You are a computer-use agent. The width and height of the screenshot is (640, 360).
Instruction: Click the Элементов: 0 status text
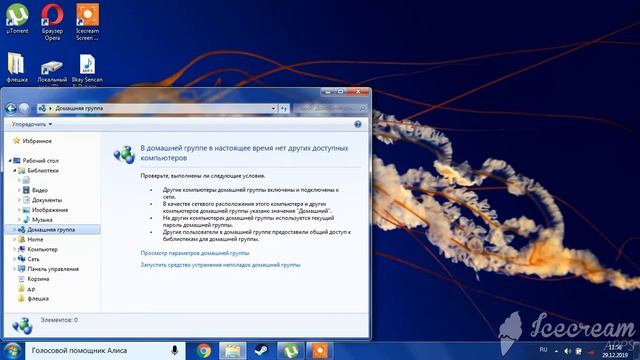(59, 320)
